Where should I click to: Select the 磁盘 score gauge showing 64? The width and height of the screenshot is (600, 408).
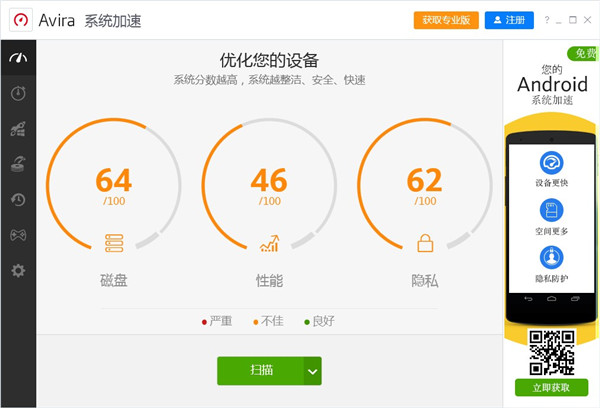[x=113, y=189]
